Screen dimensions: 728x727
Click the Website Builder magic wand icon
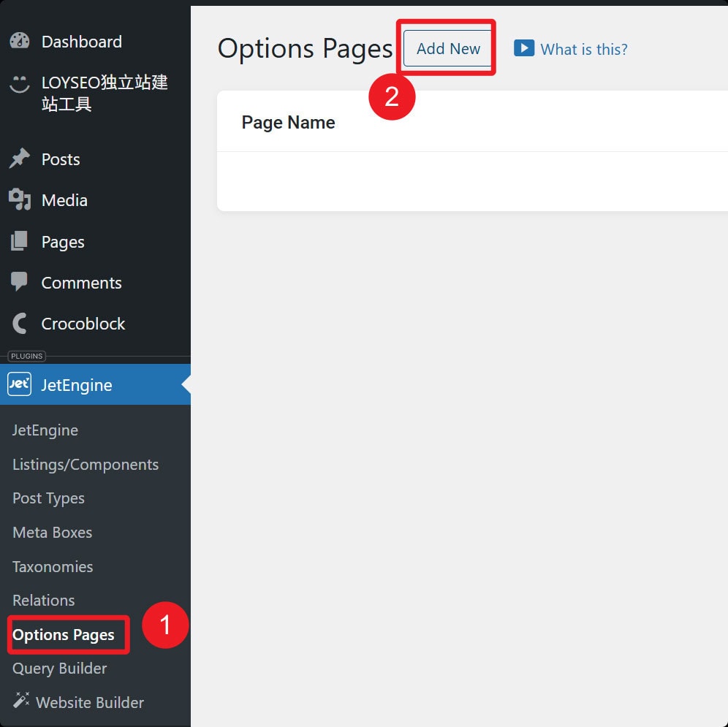click(21, 700)
